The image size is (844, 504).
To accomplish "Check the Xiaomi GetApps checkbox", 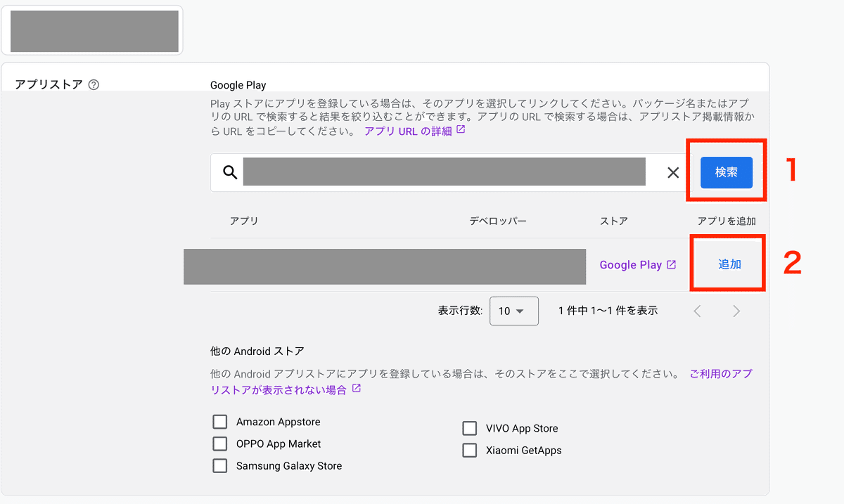I will 470,450.
